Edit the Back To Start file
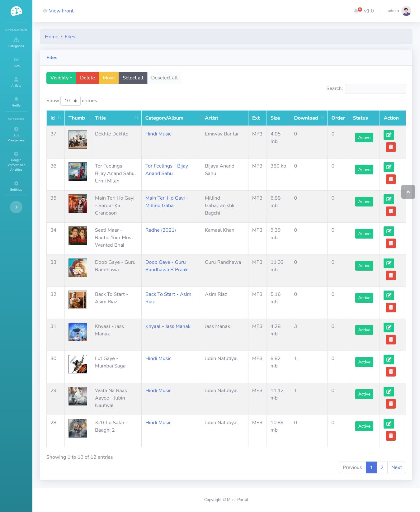This screenshot has width=420, height=512. [x=389, y=295]
